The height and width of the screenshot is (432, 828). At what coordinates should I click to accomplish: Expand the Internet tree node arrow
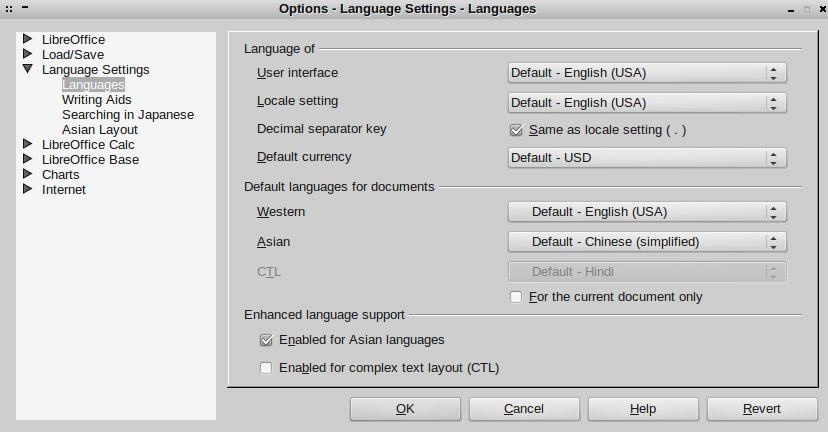click(28, 189)
